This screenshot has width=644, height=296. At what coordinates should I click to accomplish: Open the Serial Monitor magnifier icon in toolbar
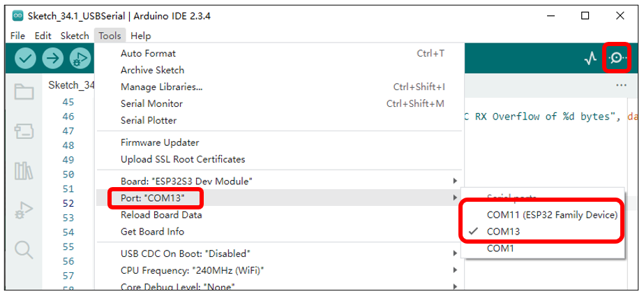[x=617, y=59]
